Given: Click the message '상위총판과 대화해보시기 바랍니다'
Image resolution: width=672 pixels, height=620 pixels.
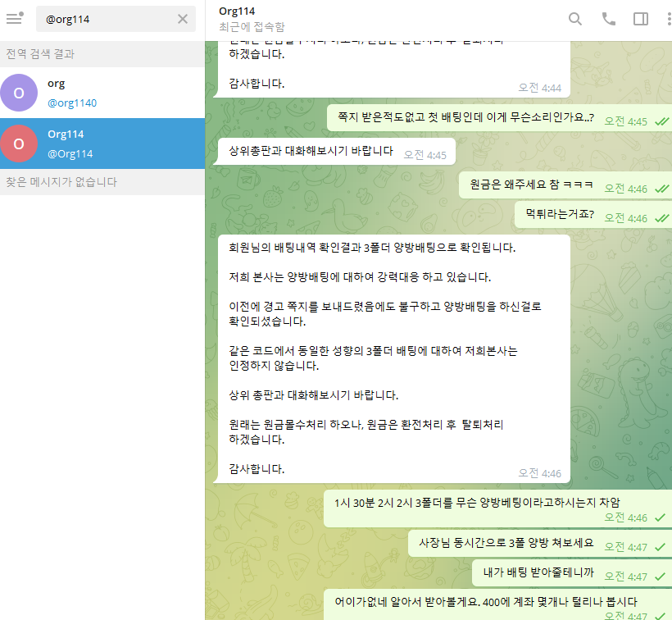Looking at the screenshot, I should (311, 152).
